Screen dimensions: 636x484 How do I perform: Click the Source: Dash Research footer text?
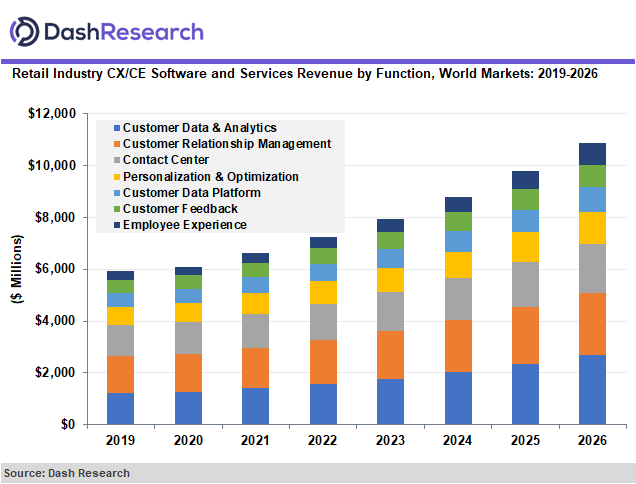point(66,473)
